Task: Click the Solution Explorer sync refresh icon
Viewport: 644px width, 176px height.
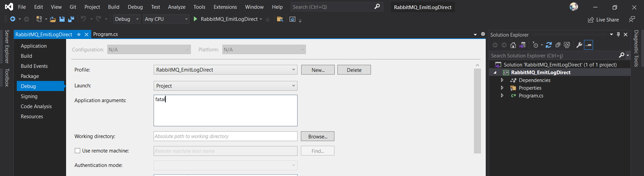Action: [x=549, y=45]
